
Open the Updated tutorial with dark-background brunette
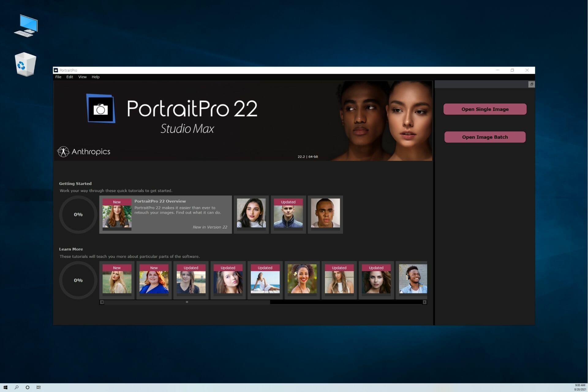click(376, 280)
